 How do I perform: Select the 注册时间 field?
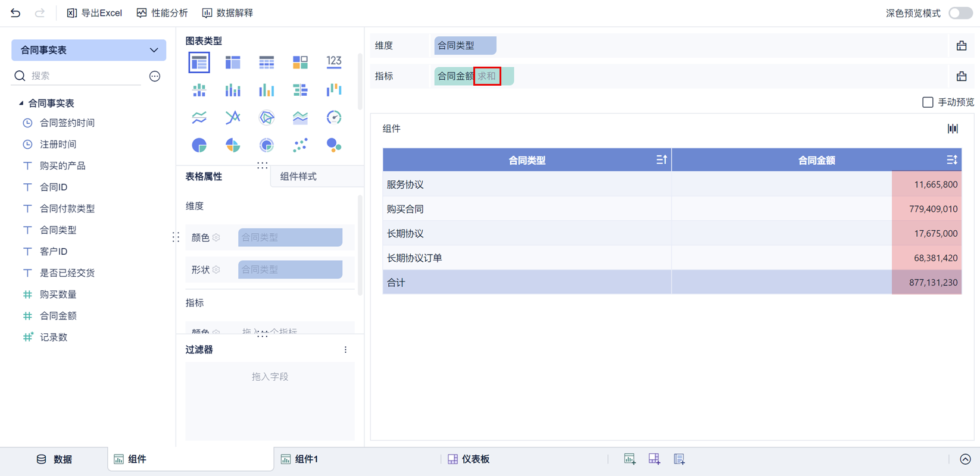click(58, 144)
